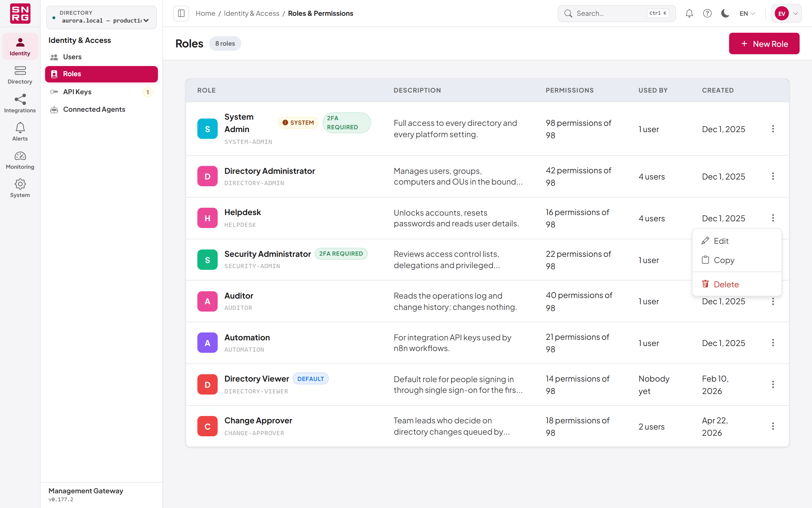Go to Integrations in the rail
Viewport: 812px width, 508px height.
(20, 104)
